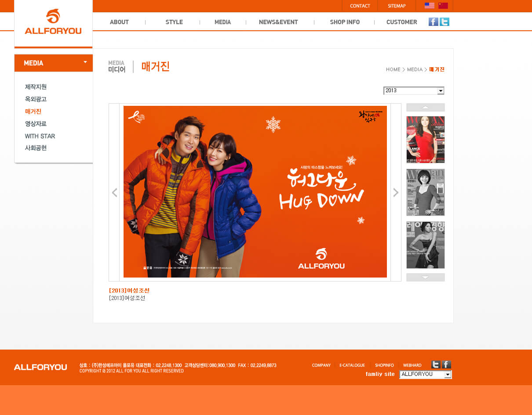Open the family site ALLFORYOU dropdown
532x415 pixels.
tap(448, 375)
